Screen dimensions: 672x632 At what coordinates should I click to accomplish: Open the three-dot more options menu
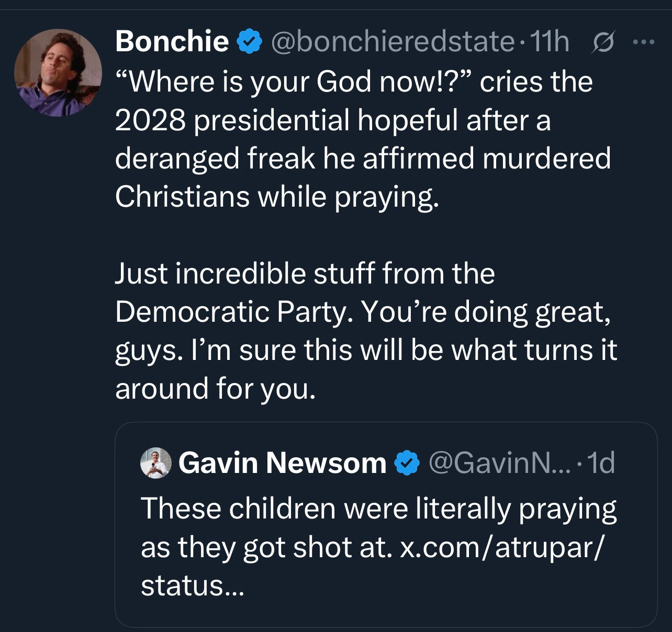pos(643,41)
